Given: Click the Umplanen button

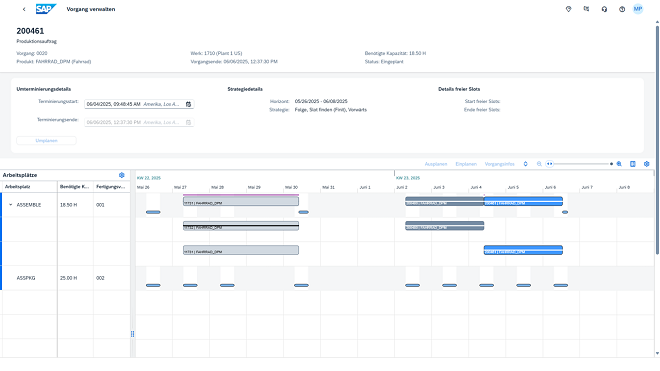Looking at the screenshot, I should (x=46, y=141).
